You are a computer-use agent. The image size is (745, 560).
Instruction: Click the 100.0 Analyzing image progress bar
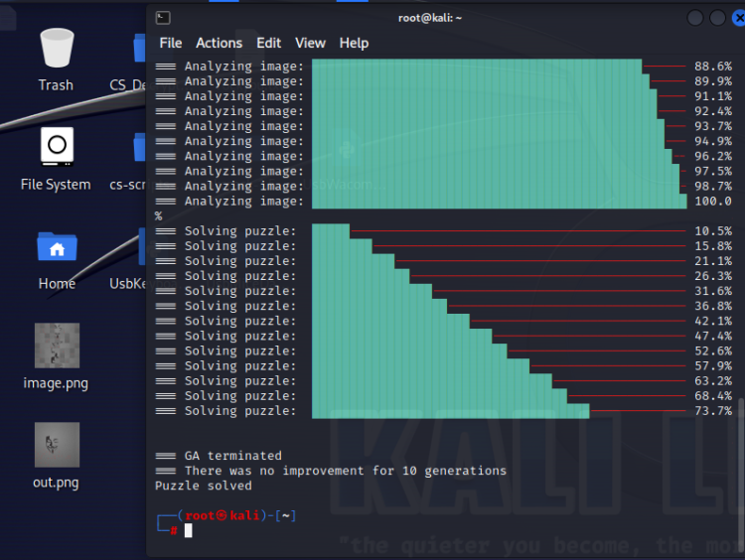[499, 202]
